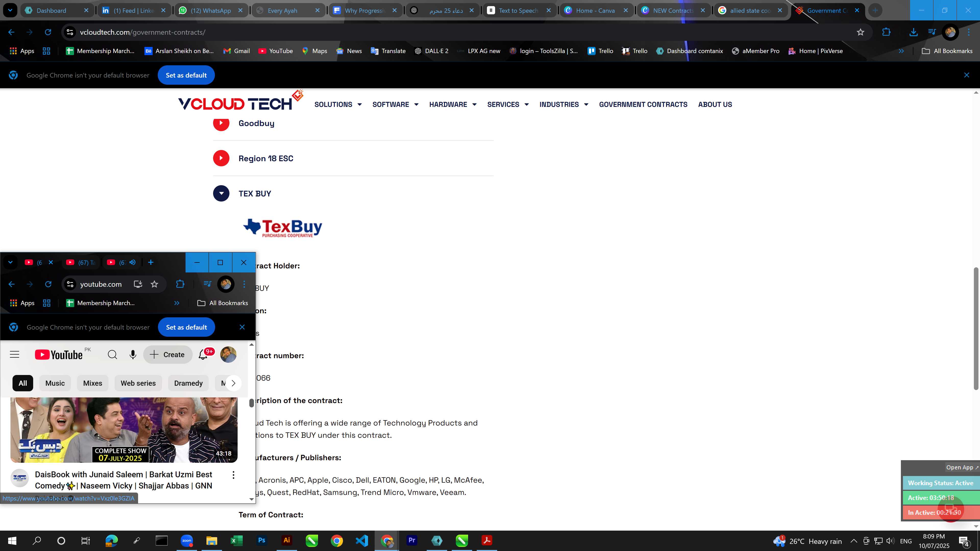Open media controls icon in main Chrome toolbar
The height and width of the screenshot is (551, 980).
[x=932, y=32]
